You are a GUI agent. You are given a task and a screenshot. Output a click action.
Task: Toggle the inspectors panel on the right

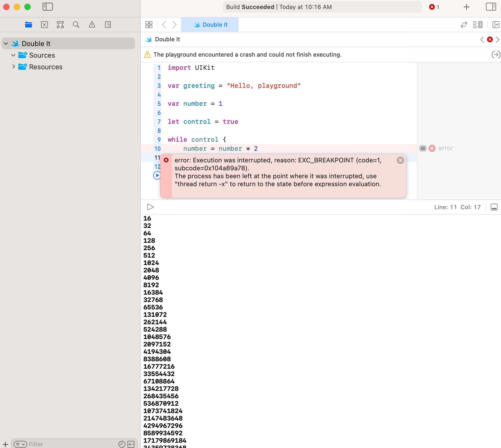coord(491,7)
